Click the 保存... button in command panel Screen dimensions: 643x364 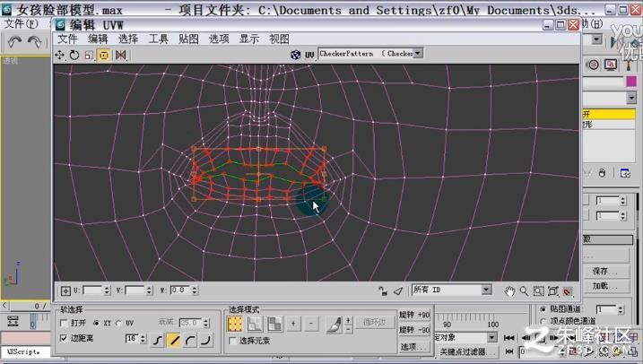pos(605,272)
